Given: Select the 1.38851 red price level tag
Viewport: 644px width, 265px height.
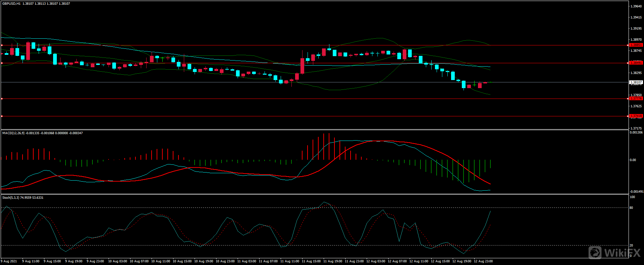Looking at the screenshot, I should [x=636, y=45].
